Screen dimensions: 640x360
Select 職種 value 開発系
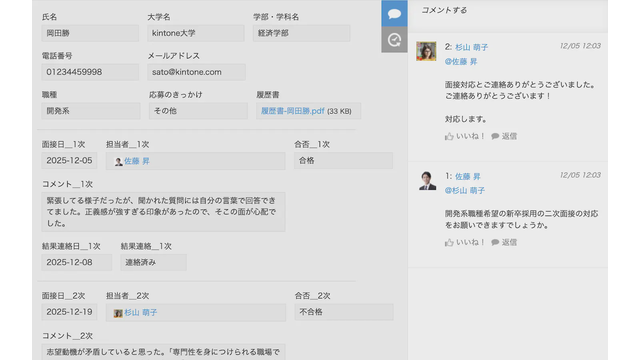point(91,111)
